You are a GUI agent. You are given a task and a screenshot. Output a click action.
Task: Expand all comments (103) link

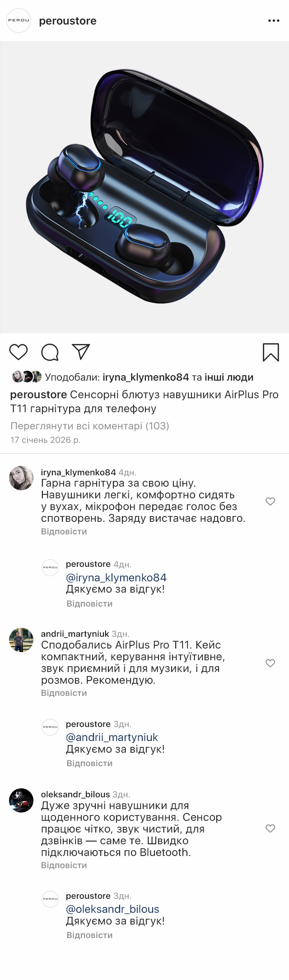point(89,426)
